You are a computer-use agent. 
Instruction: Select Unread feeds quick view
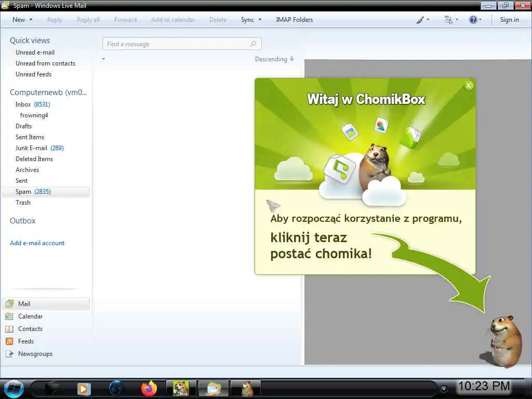point(34,74)
